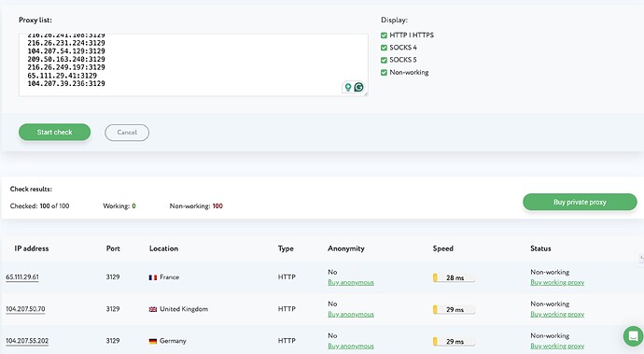Toggle the SOCKS 4 checkbox

(x=384, y=48)
